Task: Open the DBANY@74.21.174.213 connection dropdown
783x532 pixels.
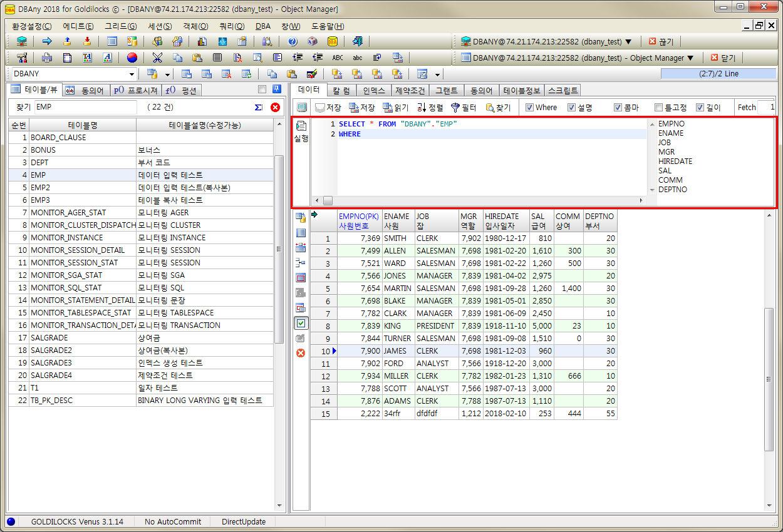Action: coord(628,41)
